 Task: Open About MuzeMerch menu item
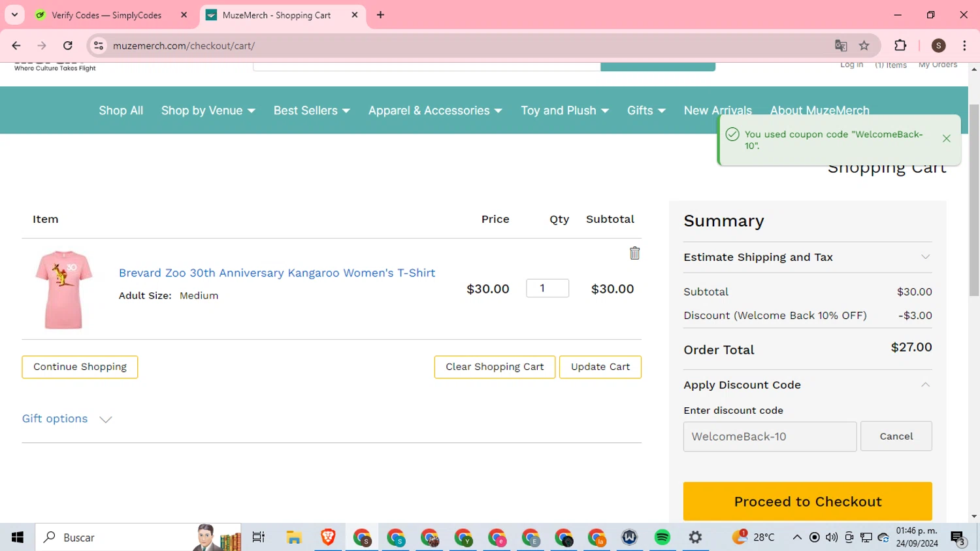point(819,110)
